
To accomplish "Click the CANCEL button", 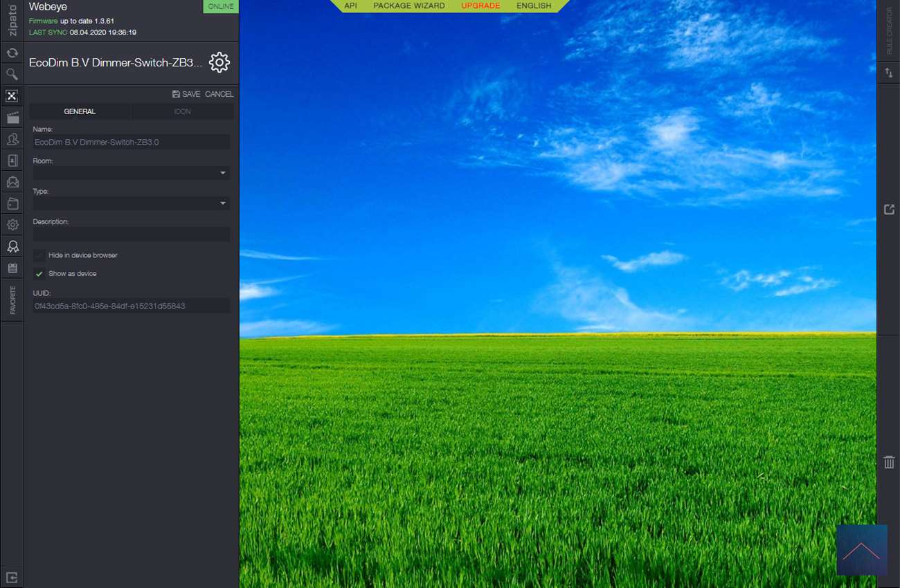I will [219, 94].
